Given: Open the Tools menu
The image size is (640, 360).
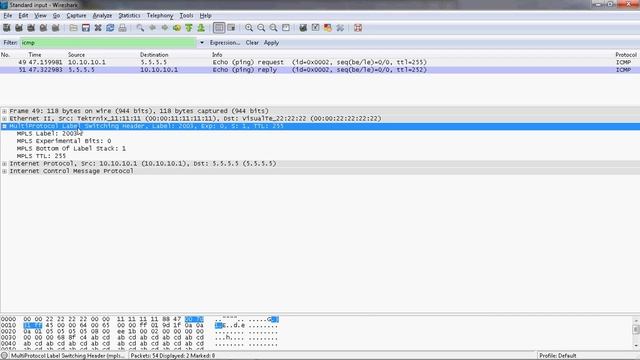Looking at the screenshot, I should [186, 16].
